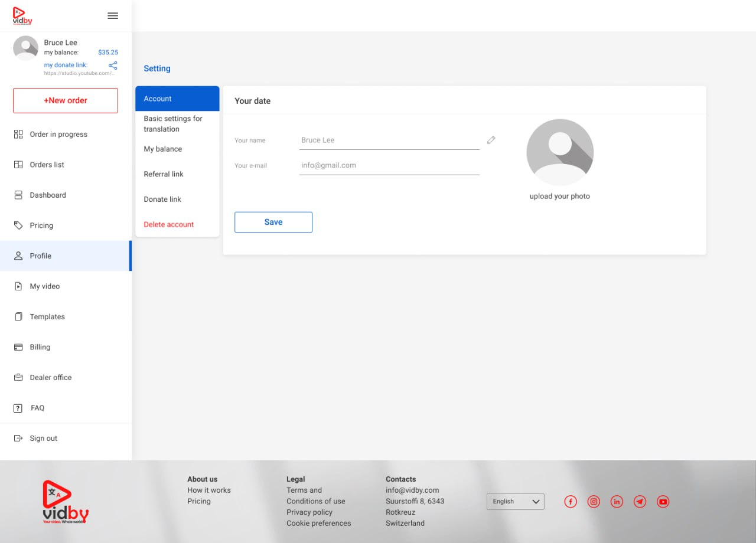Click info@vidby.com contact email
The height and width of the screenshot is (543, 756).
(412, 490)
